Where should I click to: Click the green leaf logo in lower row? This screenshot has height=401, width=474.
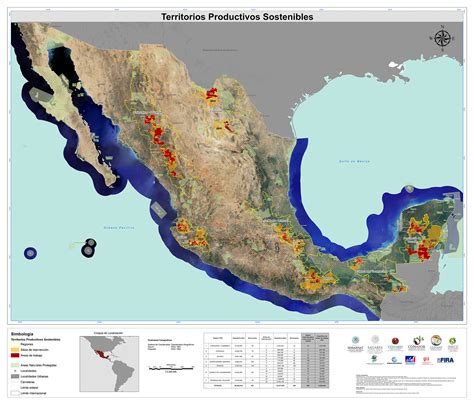tap(375, 360)
